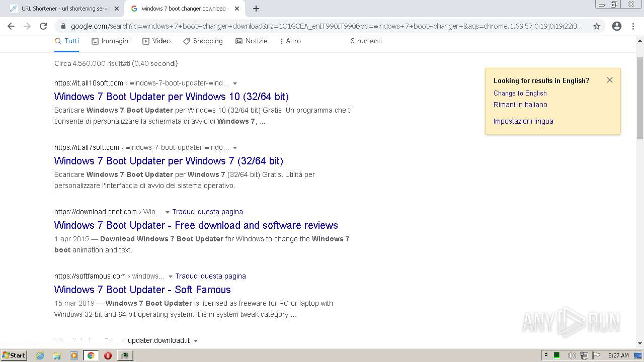Viewport: 644px width, 362px height.
Task: Click the taskbar clock showing 8:27 AM
Action: pyautogui.click(x=618, y=355)
